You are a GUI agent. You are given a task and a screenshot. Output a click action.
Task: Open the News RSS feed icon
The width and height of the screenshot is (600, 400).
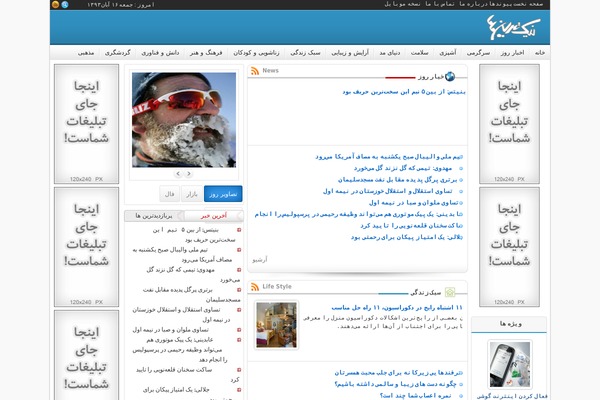[255, 71]
